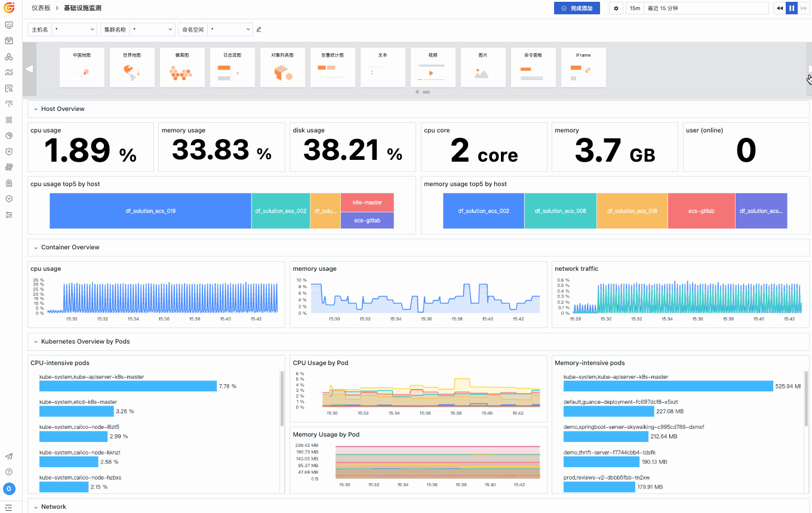Viewport: 812px width, 513px height.
Task: Click the settings gear icon in top bar
Action: pos(617,8)
